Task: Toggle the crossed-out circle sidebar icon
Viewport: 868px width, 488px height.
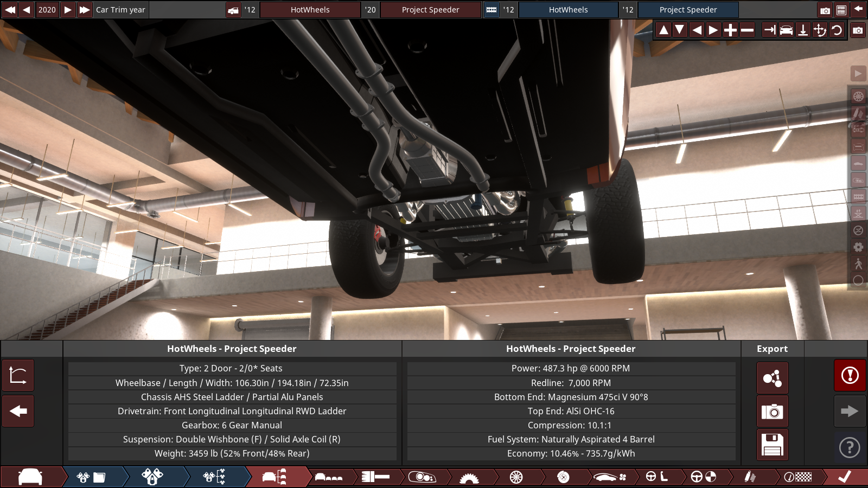Action: [858, 230]
